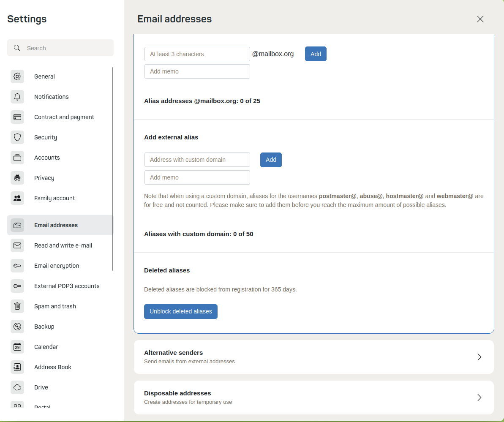Viewport: 504px width, 422px height.
Task: Open Spam and trash bin icon
Action: [17, 306]
